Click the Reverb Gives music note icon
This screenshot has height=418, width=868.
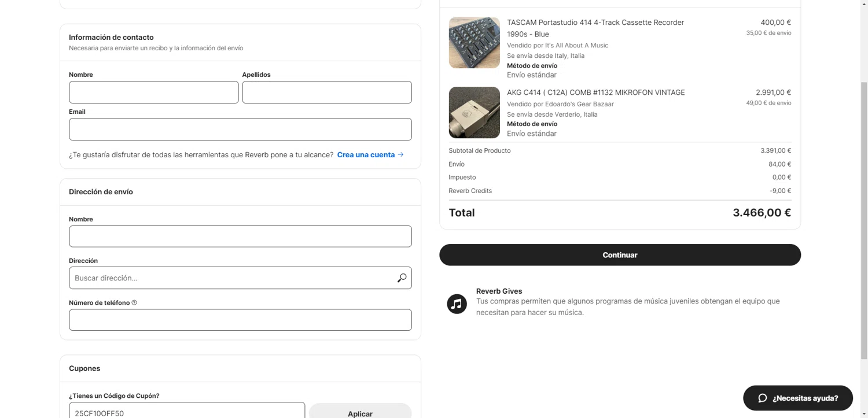pos(457,304)
